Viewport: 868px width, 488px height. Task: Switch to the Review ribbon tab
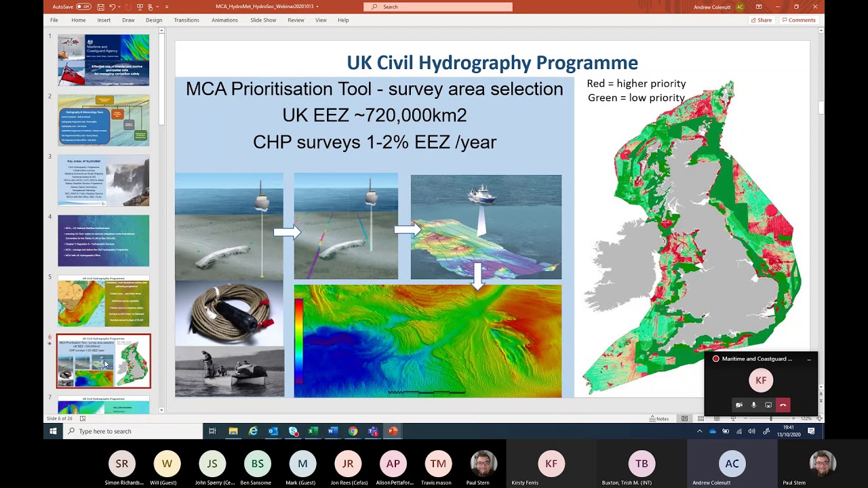pyautogui.click(x=296, y=20)
